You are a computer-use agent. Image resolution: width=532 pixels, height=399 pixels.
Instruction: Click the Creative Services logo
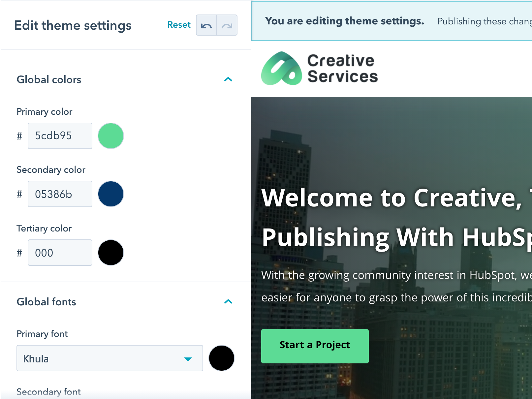(319, 69)
